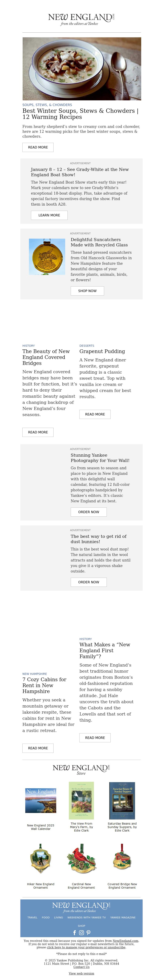The image size is (163, 980).
Task: Select the Travel footer menu item
Action: click(32, 917)
